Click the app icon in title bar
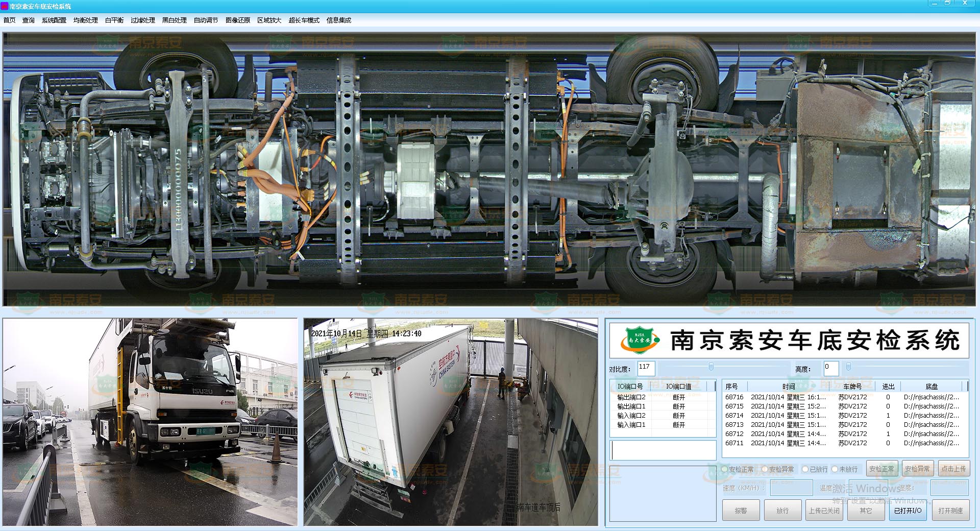This screenshot has width=980, height=531. [x=5, y=6]
